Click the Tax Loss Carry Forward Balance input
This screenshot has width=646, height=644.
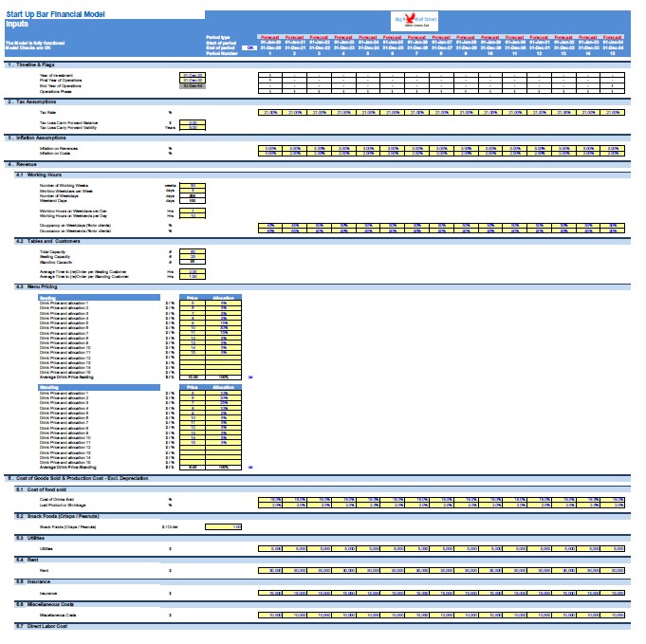[x=194, y=123]
